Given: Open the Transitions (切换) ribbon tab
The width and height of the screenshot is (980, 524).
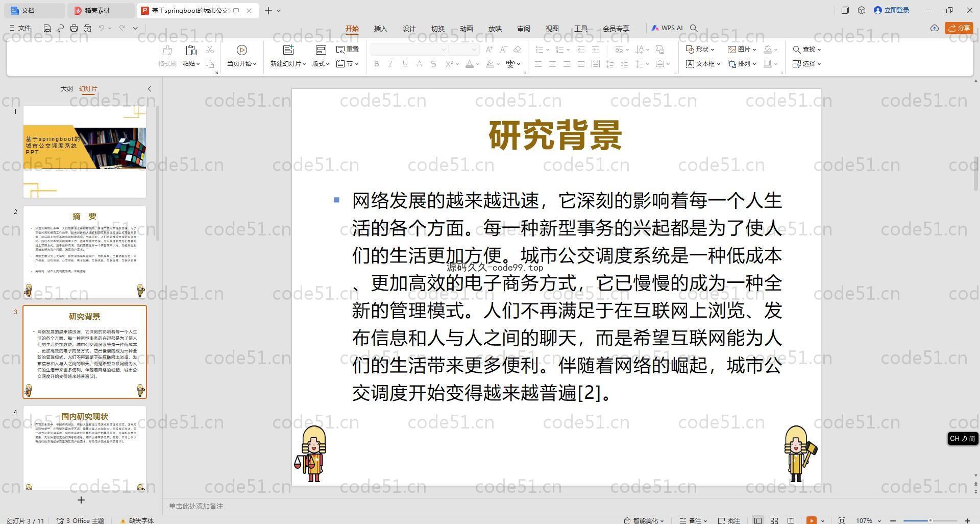Looking at the screenshot, I should [438, 29].
